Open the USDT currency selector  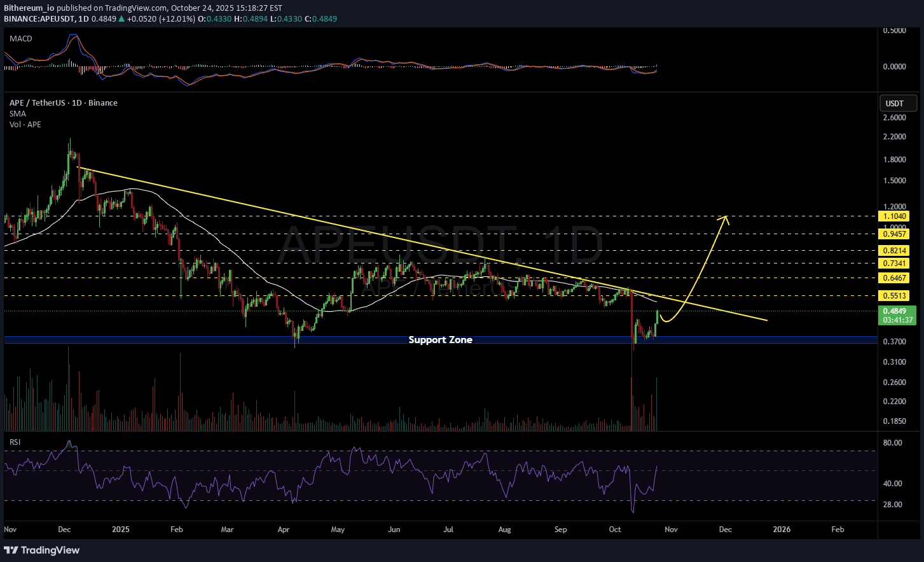coord(898,103)
